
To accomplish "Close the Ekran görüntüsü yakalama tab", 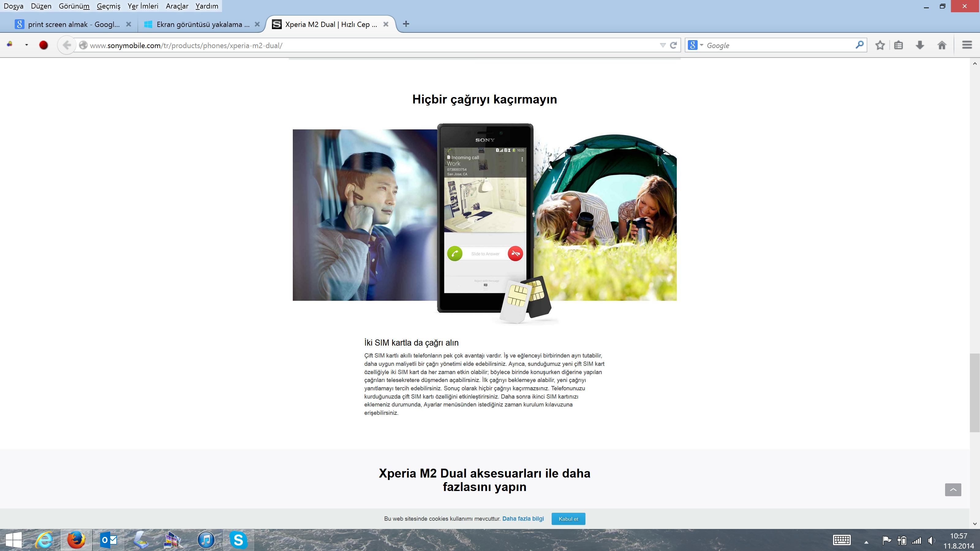I will 257,24.
